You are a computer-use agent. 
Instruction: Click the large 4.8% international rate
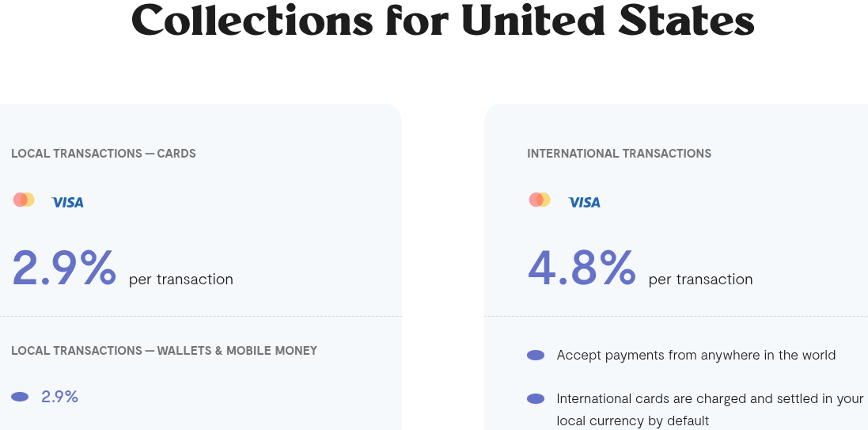[582, 268]
